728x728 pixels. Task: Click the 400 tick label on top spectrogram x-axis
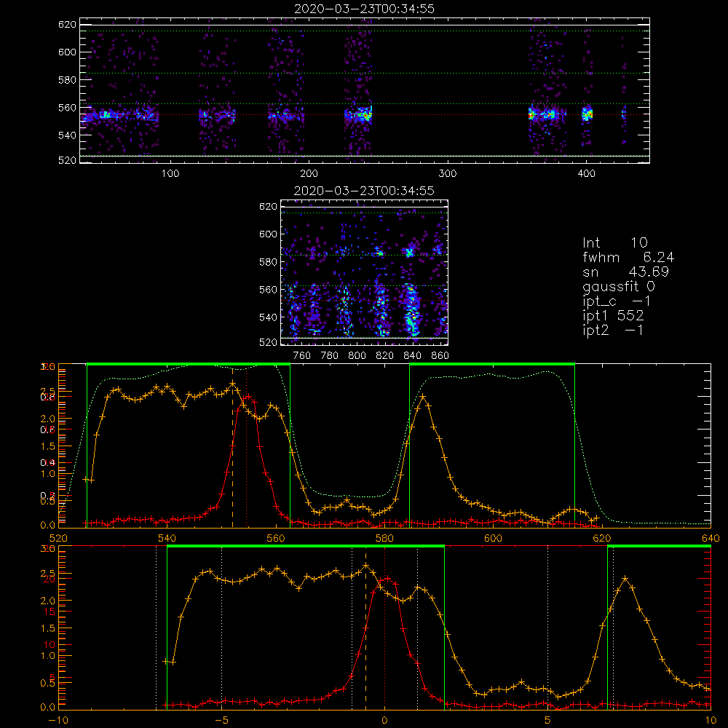pyautogui.click(x=586, y=174)
